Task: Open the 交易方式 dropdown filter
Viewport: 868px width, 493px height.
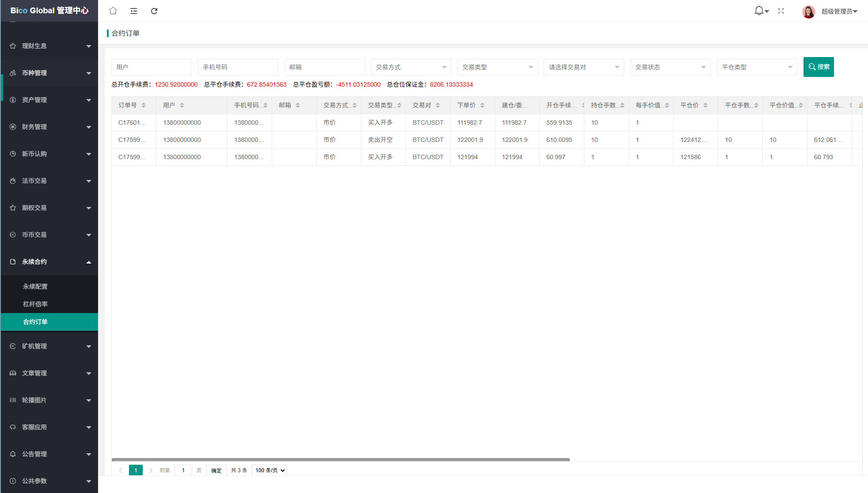Action: tap(411, 67)
